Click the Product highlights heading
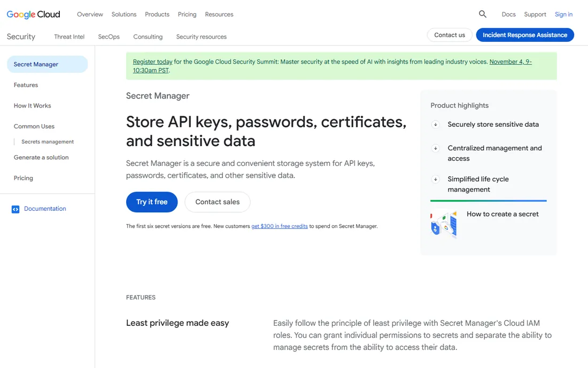Viewport: 588px width, 368px height. coord(459,105)
